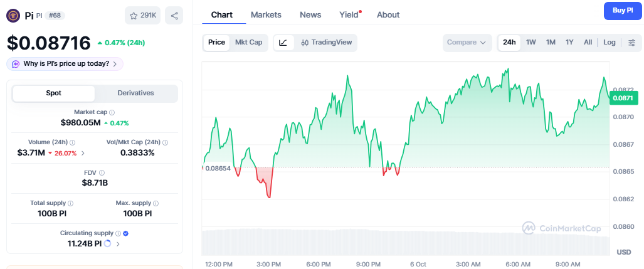Select Price chart mode
The image size is (644, 269).
(x=216, y=42)
